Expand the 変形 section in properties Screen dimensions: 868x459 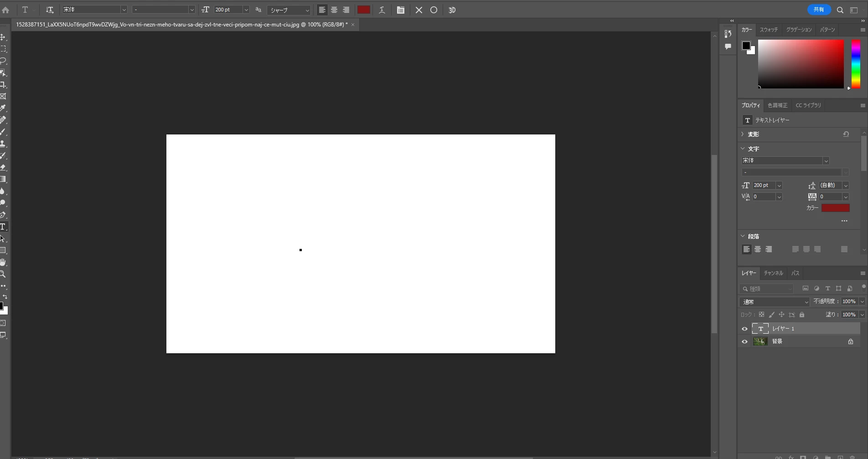point(743,134)
